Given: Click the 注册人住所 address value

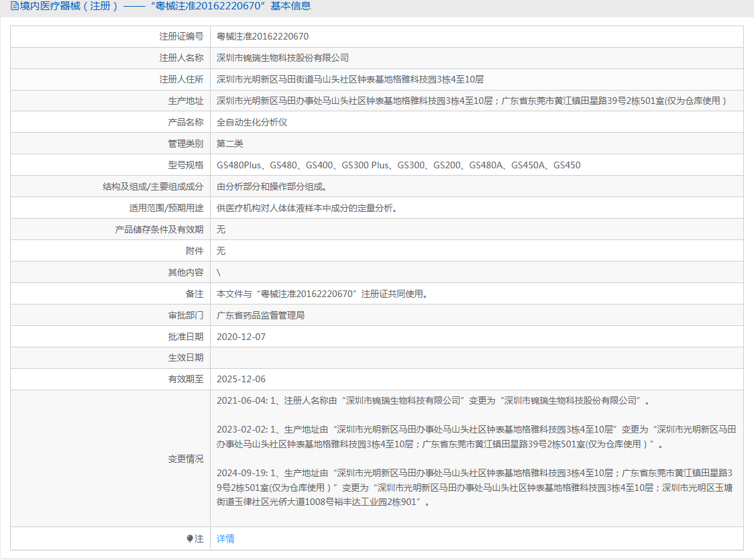Looking at the screenshot, I should [x=350, y=79].
